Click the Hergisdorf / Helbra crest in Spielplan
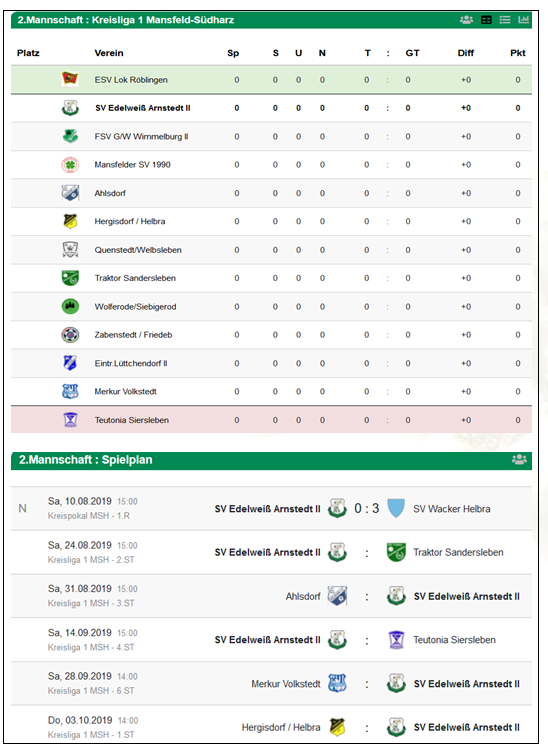This screenshot has height=752, width=548. [x=337, y=727]
